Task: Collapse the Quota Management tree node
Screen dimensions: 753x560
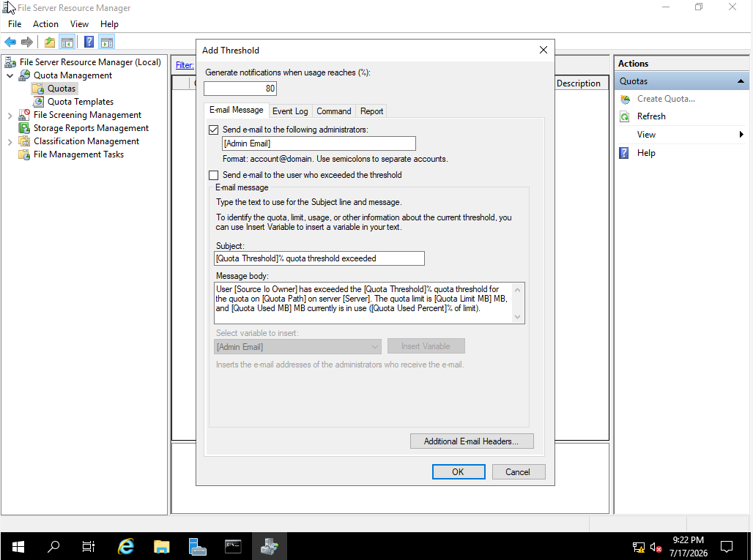Action: pos(10,76)
